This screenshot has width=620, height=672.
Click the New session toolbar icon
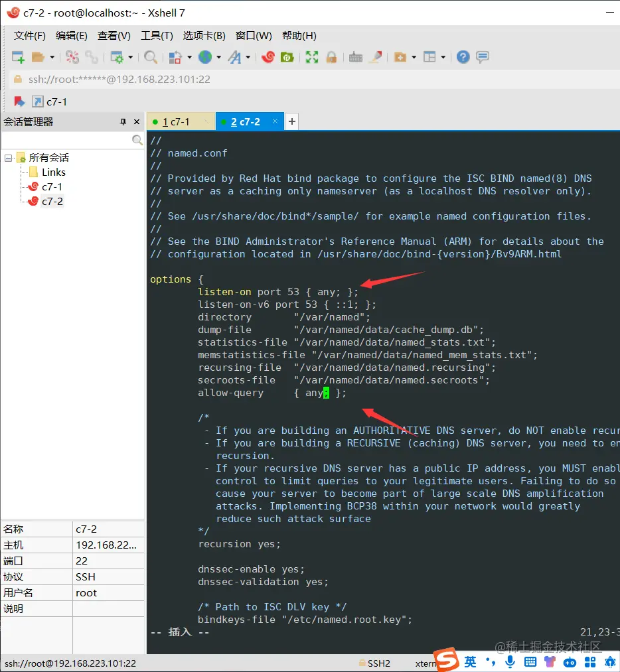[18, 56]
